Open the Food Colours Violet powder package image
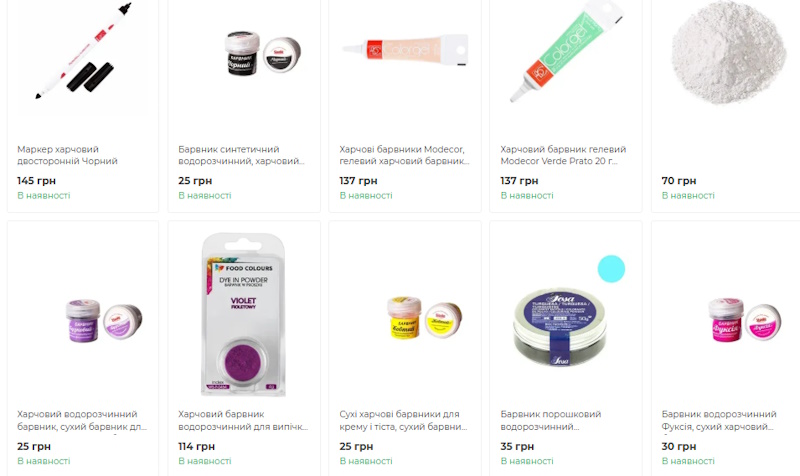This screenshot has height=476, width=800. [x=244, y=315]
